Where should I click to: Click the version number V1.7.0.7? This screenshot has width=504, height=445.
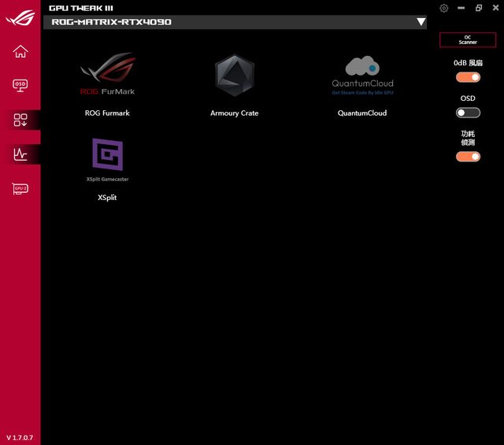pyautogui.click(x=20, y=437)
